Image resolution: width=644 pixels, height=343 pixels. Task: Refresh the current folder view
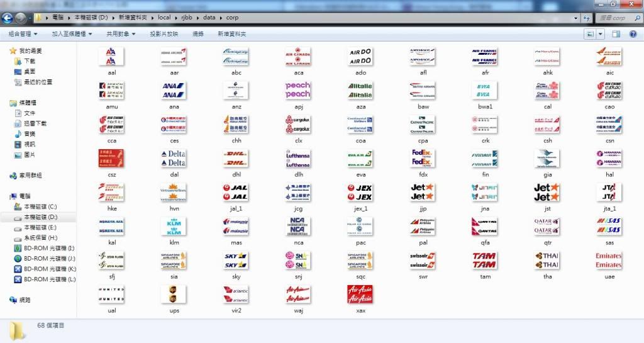pyautogui.click(x=587, y=18)
